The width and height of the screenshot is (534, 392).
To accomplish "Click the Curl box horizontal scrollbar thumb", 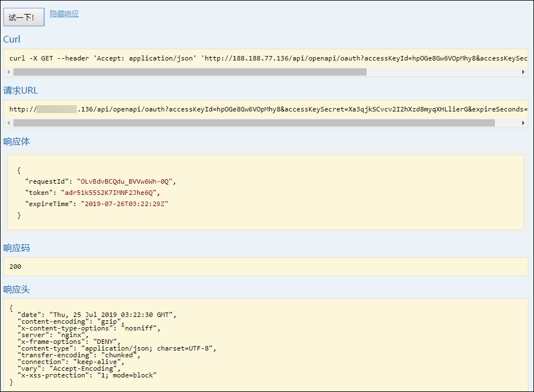I will [x=190, y=72].
